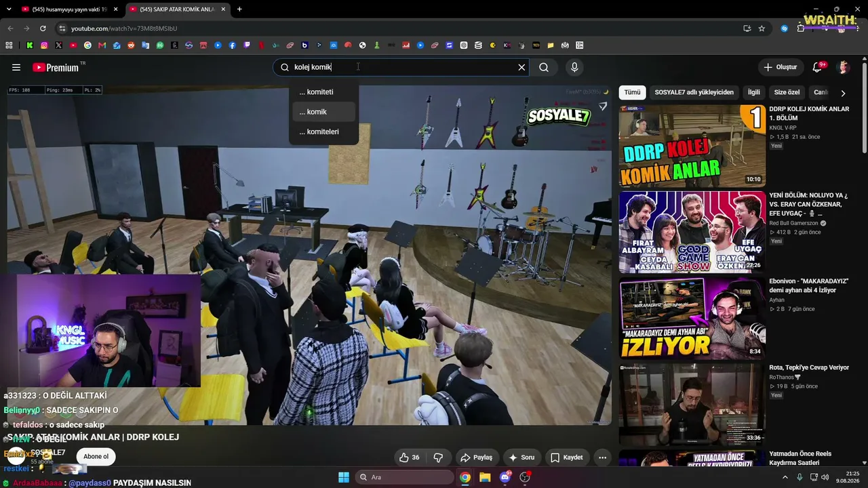Choose the 'komiteti' search suggestion
The image size is (868, 488).
coord(323,92)
